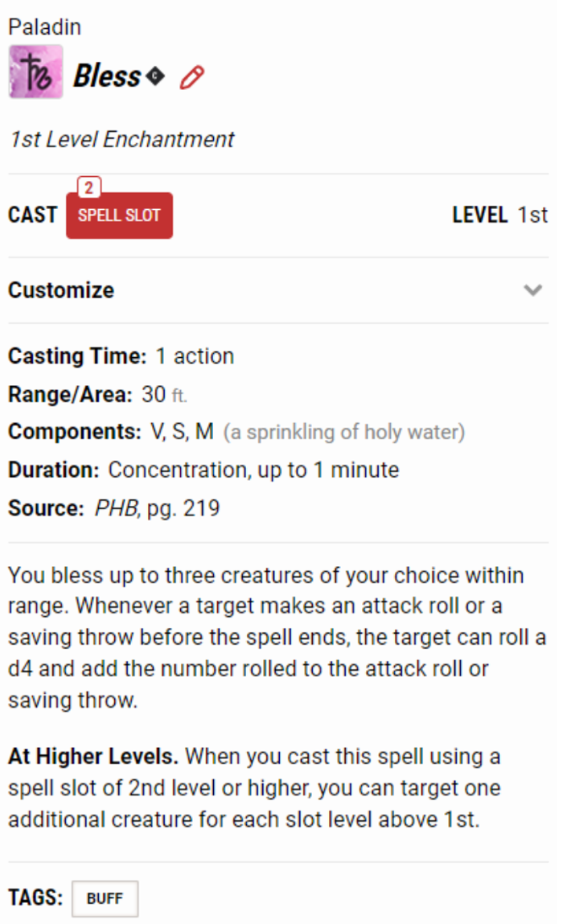
Task: Select the Range/Area 30 ft. value
Action: (164, 394)
